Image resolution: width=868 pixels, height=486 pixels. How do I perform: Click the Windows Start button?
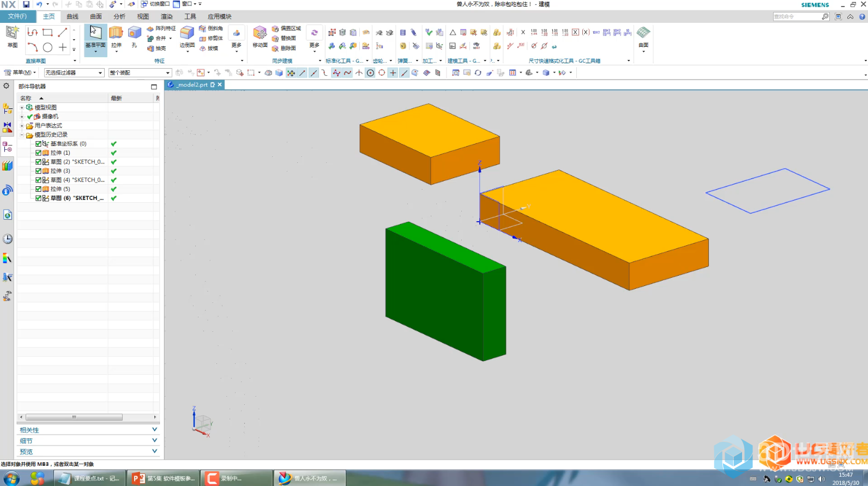[x=11, y=478]
